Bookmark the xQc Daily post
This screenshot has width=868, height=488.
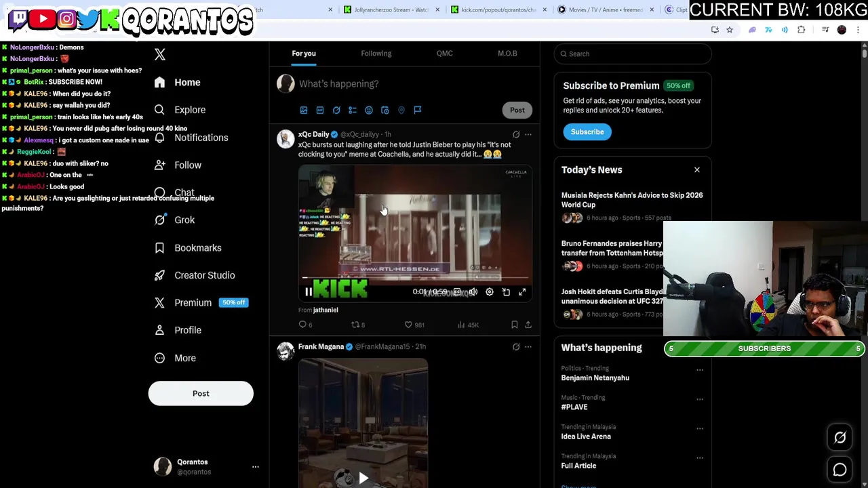[x=514, y=325]
